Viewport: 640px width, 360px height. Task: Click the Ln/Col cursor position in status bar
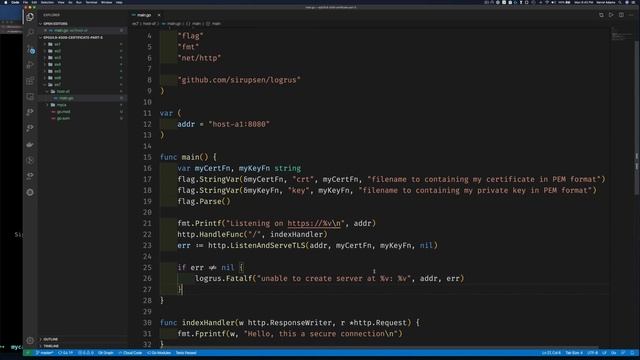(551, 353)
